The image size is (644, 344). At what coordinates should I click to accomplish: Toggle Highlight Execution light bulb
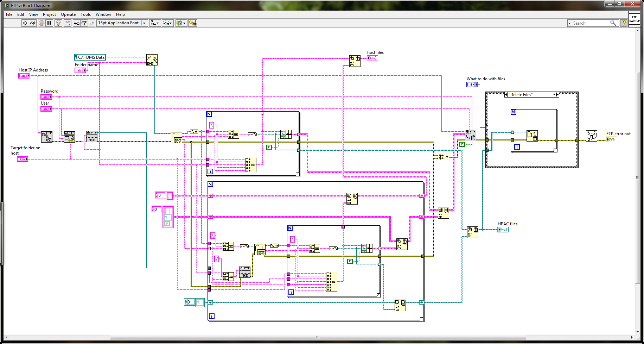[58, 23]
